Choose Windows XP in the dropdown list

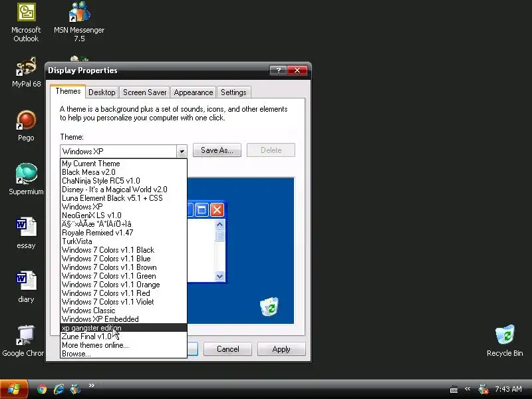point(124,207)
